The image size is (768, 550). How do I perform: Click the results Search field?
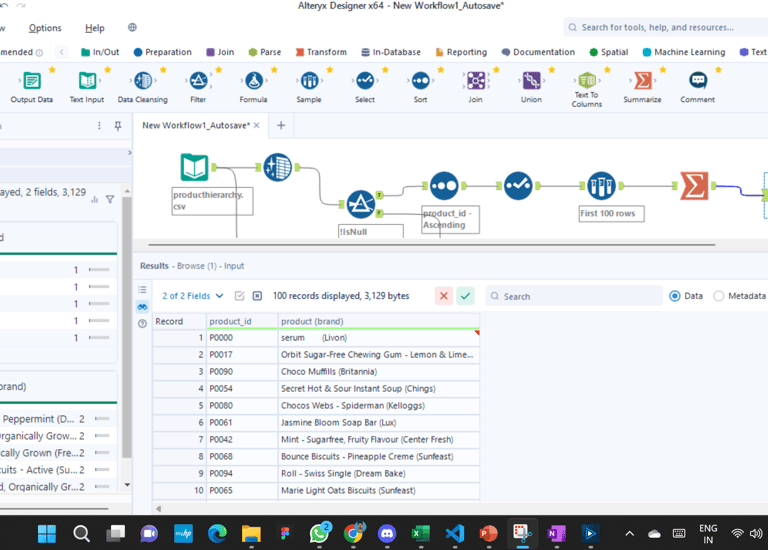point(574,296)
